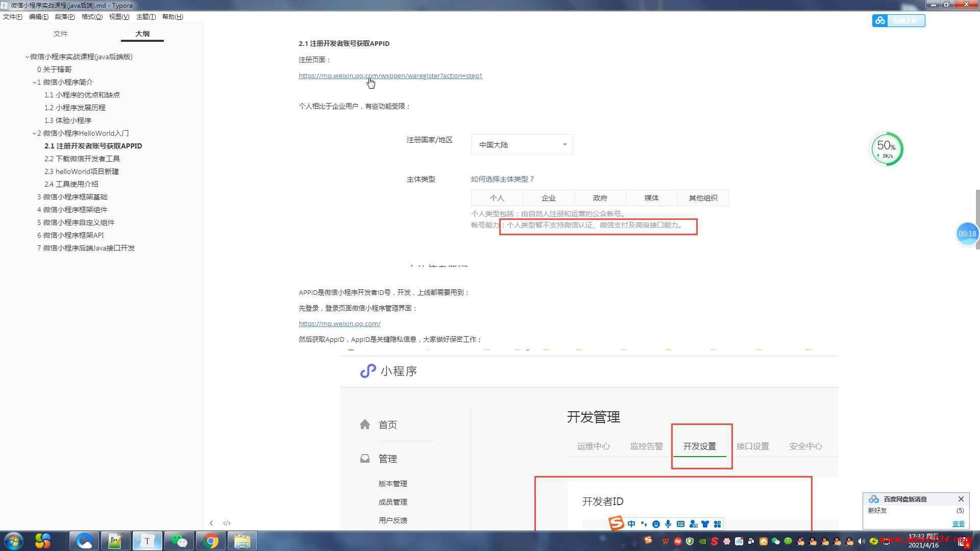Screen dimensions: 980x551
Task: Click the green shield tray icon
Action: point(690,541)
